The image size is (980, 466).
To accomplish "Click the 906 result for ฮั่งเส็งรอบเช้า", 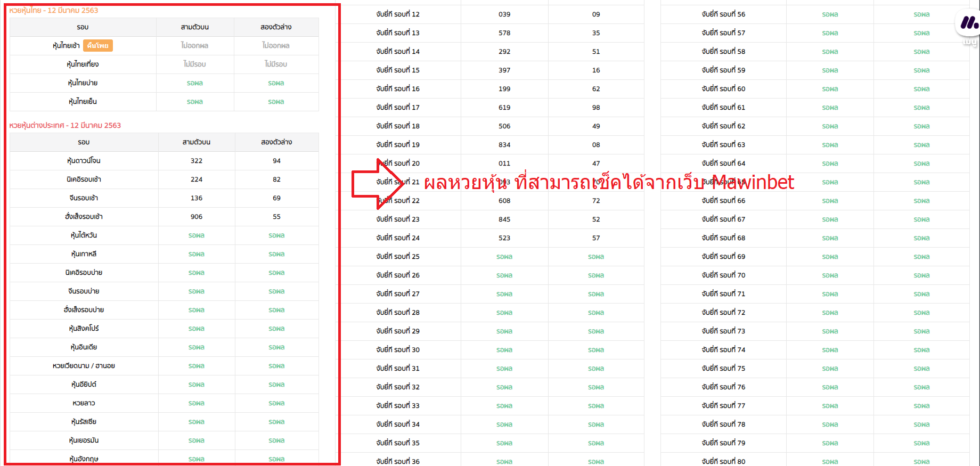I will click(196, 217).
